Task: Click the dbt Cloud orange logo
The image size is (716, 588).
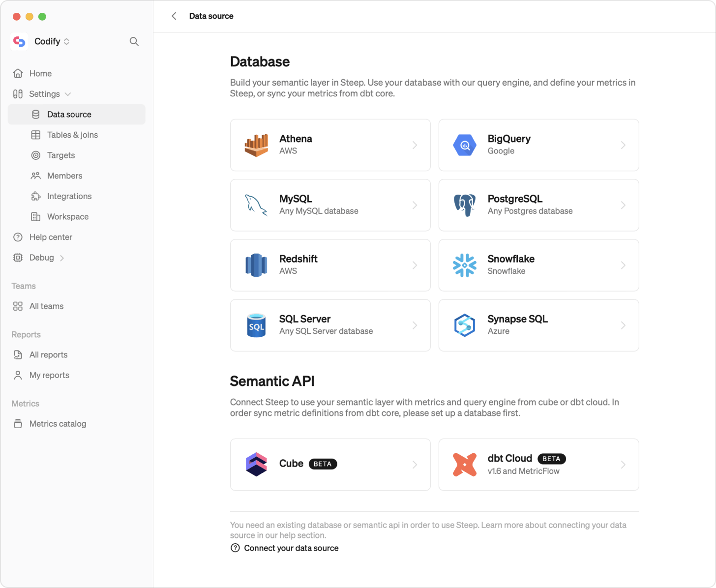Action: coord(465,465)
